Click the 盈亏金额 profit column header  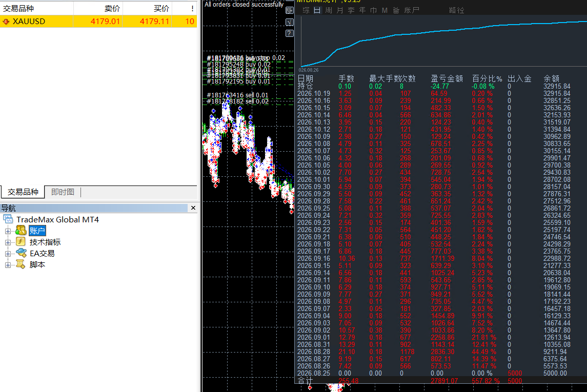tap(447, 78)
